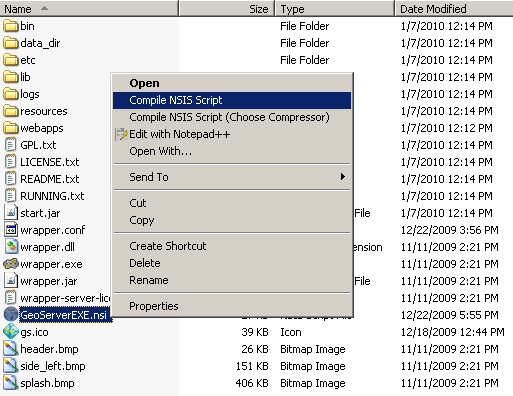Click the README.txt file icon
Viewport: 513px width, 396px height.
tap(11, 179)
